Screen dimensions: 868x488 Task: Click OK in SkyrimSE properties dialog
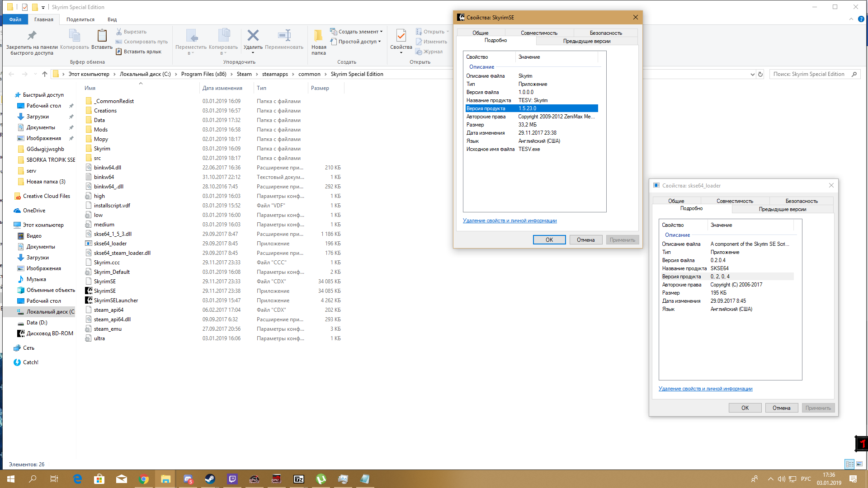pos(549,240)
